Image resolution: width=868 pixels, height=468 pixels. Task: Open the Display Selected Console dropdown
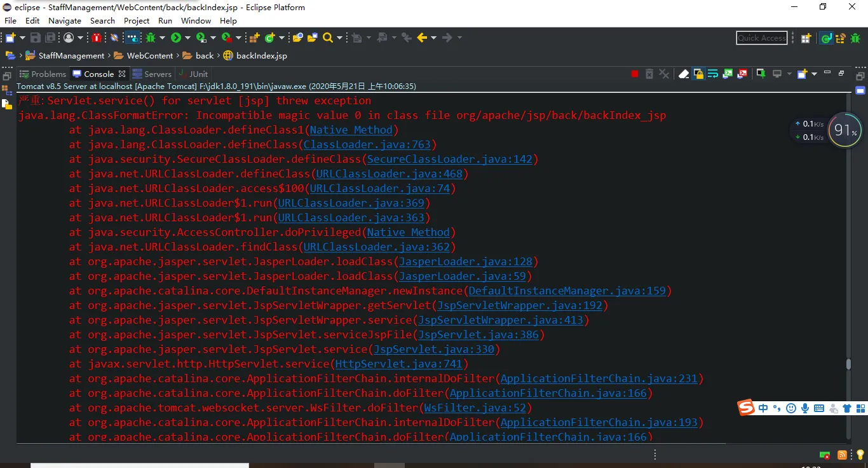[x=789, y=74]
